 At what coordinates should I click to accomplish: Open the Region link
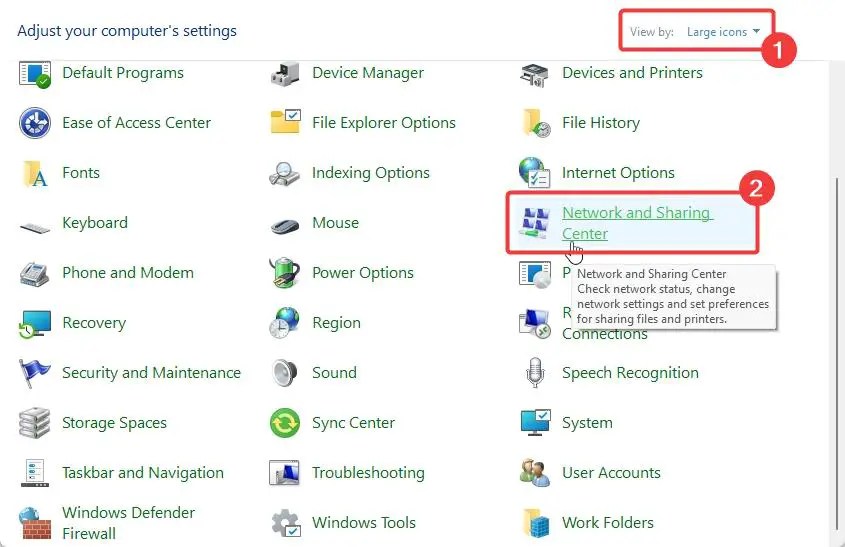pos(336,323)
